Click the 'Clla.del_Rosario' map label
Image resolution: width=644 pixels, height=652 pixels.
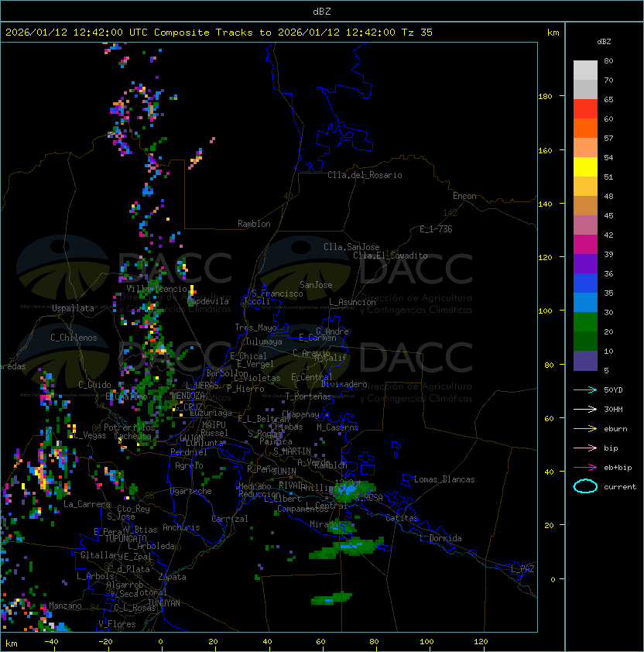(365, 175)
